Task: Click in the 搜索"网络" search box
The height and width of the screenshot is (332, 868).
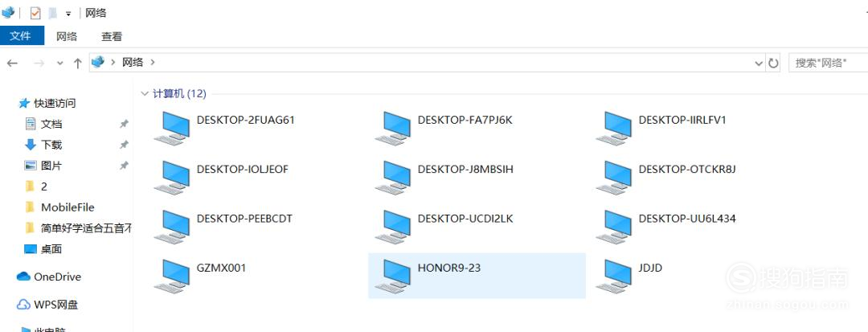Action: click(x=828, y=63)
